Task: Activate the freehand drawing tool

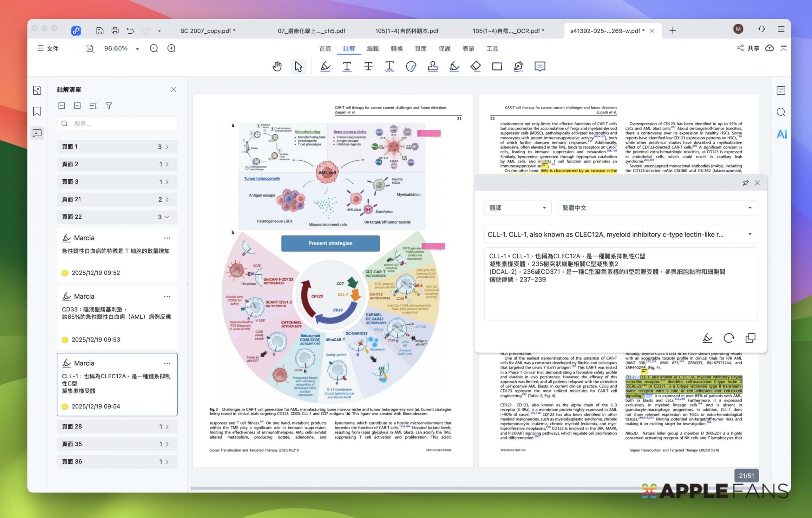Action: tap(454, 66)
